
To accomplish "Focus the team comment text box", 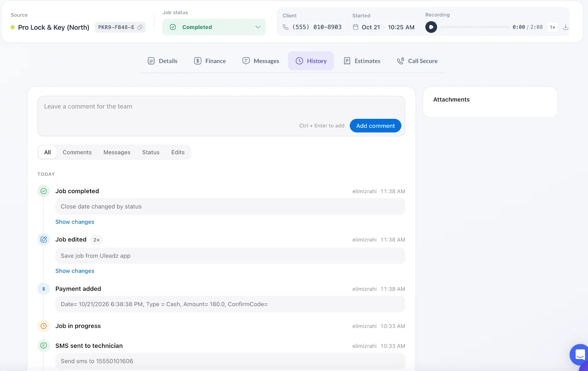I will click(x=221, y=116).
